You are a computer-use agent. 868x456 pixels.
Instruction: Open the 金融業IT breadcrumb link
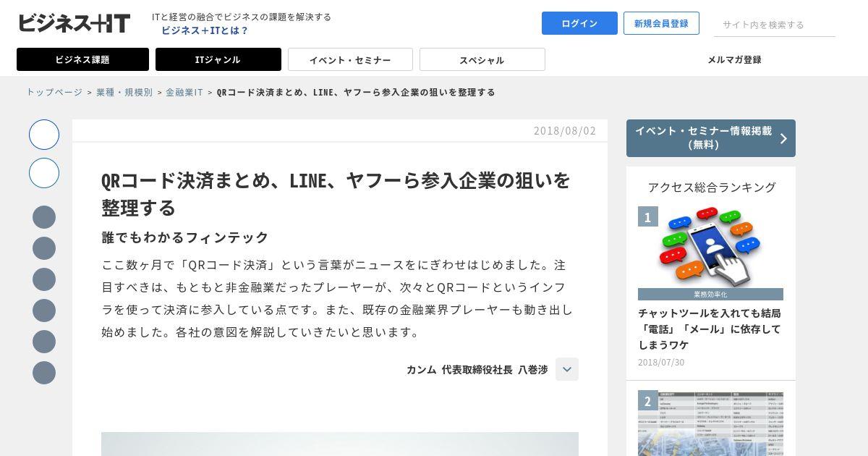pyautogui.click(x=184, y=92)
